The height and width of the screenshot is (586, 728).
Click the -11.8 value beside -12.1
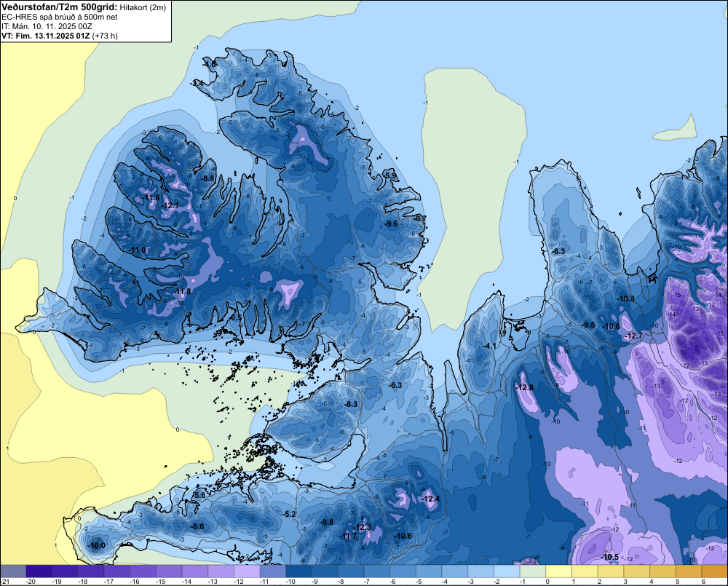pyautogui.click(x=151, y=197)
